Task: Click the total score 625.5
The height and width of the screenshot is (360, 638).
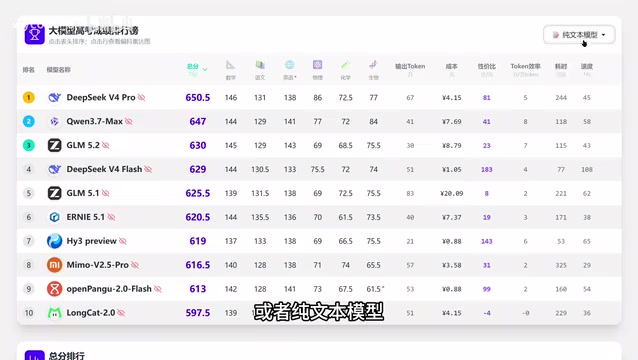Action: [198, 193]
